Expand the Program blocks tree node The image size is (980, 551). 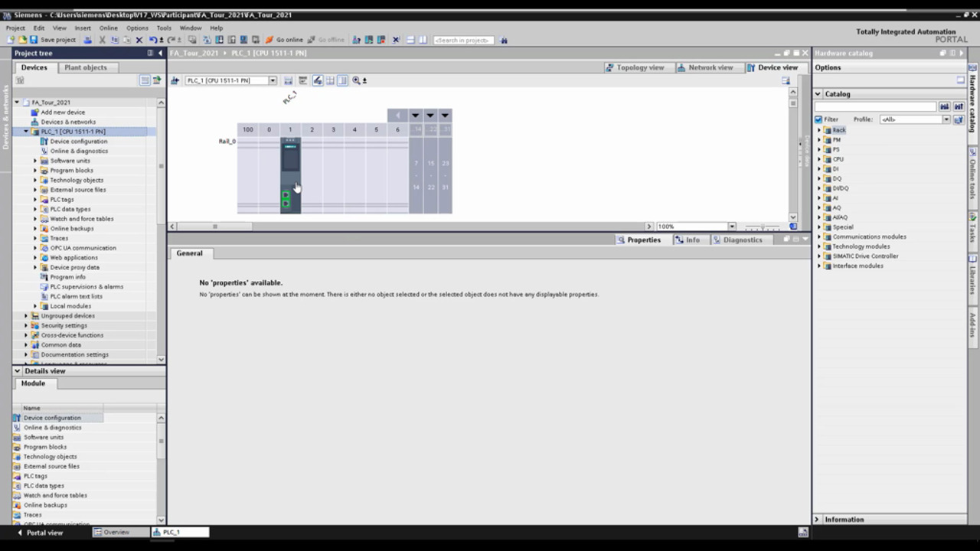tap(35, 171)
